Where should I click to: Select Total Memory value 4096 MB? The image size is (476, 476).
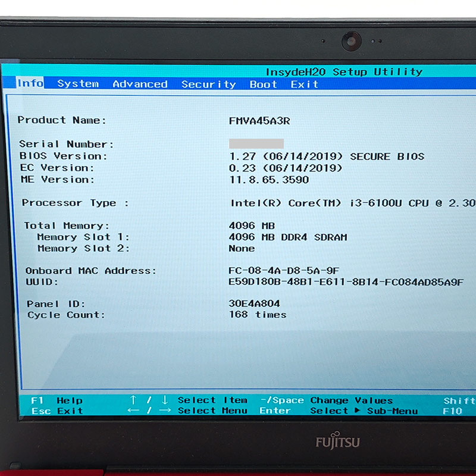(252, 226)
